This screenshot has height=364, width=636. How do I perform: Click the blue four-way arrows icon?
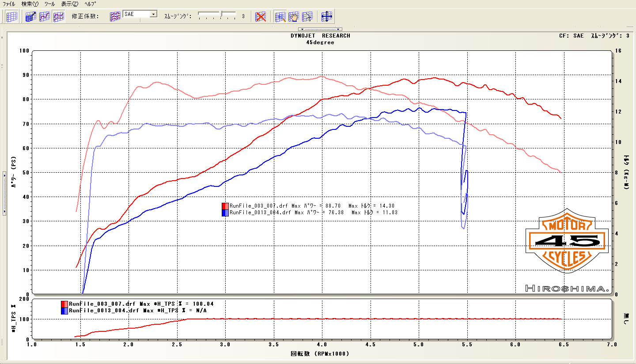326,17
